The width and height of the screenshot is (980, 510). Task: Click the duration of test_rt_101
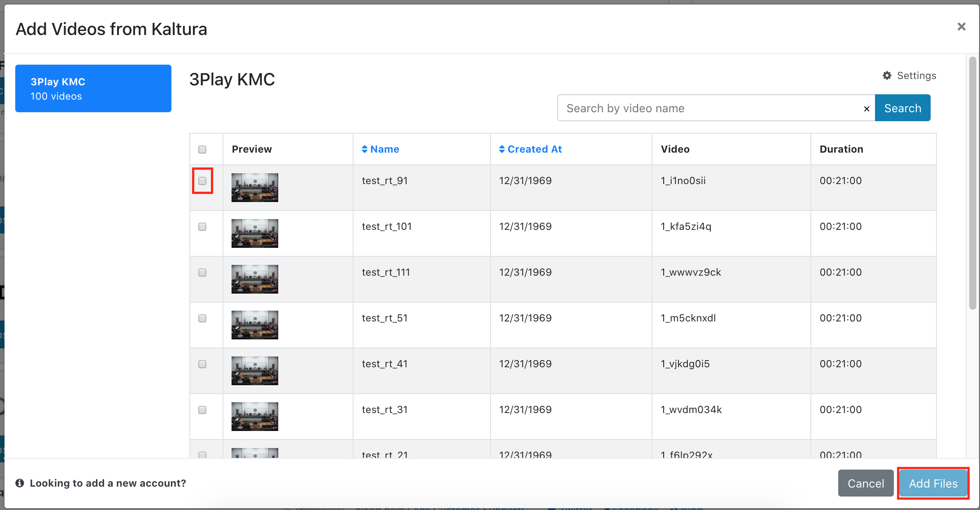840,226
